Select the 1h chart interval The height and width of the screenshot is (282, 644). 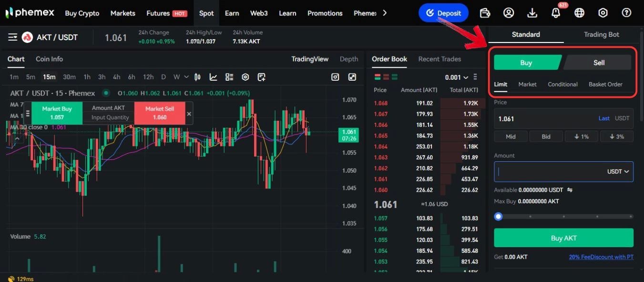pyautogui.click(x=87, y=77)
